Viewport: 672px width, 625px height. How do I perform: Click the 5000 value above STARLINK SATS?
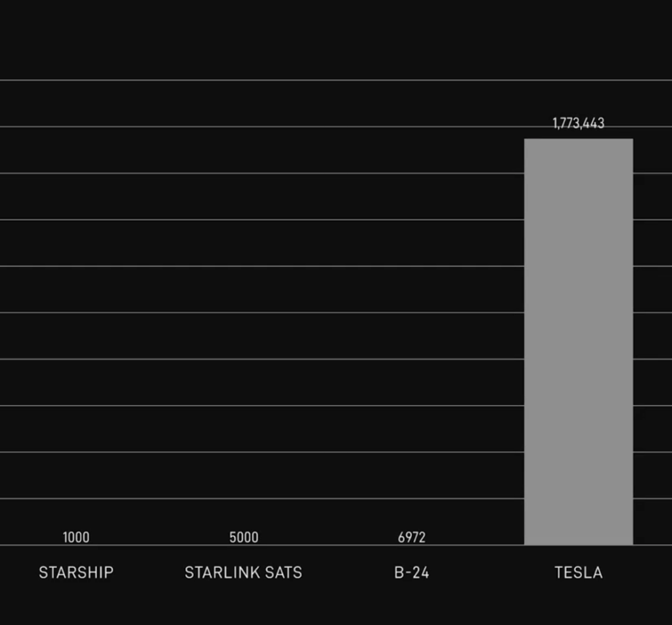pyautogui.click(x=244, y=538)
